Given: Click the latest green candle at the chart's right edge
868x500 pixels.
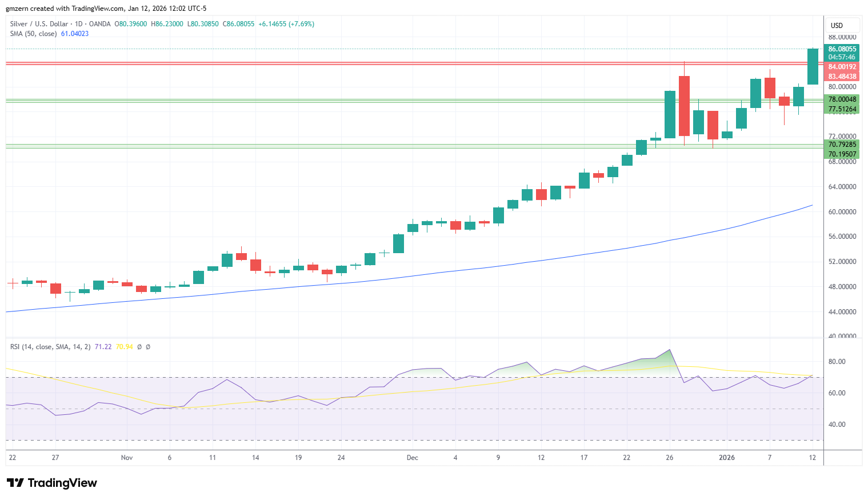Looking at the screenshot, I should (813, 66).
